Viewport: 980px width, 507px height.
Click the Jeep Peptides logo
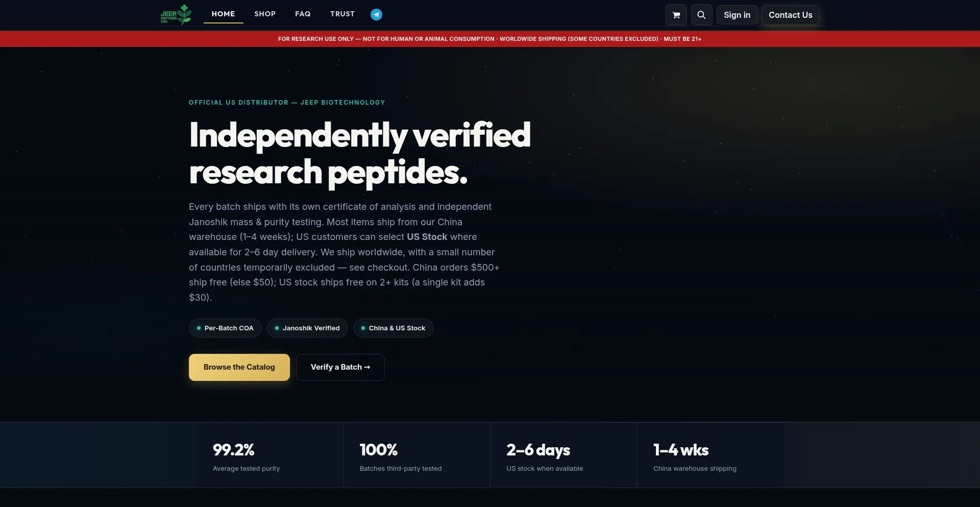(x=176, y=14)
